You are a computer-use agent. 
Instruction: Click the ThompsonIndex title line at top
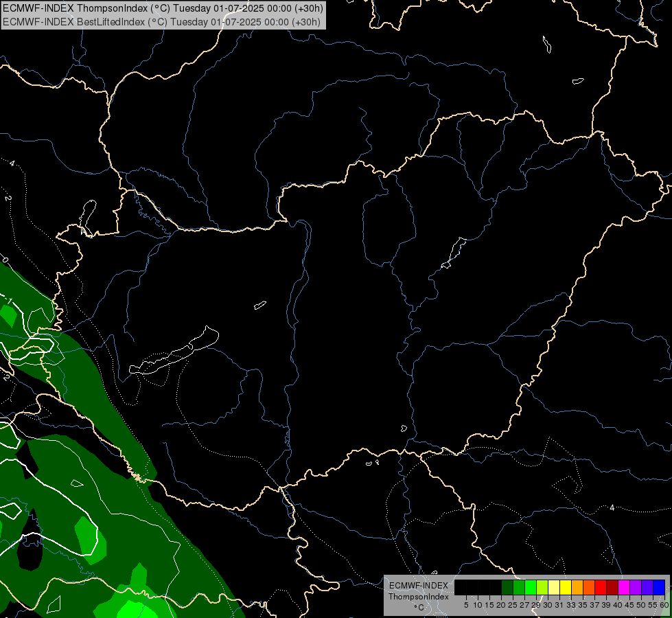click(163, 8)
